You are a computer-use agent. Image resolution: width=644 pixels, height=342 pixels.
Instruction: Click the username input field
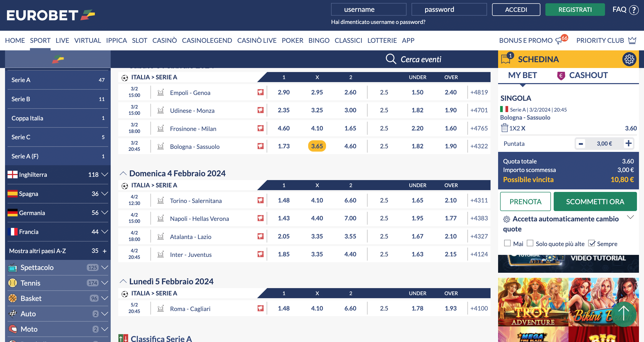point(369,9)
